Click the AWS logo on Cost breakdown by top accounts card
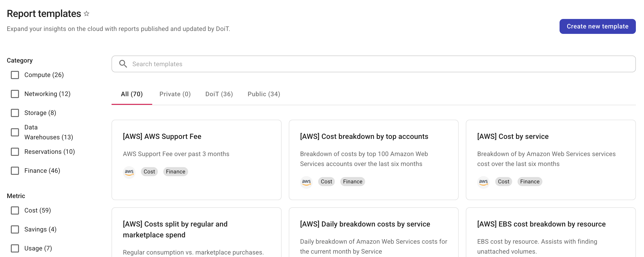 click(306, 182)
